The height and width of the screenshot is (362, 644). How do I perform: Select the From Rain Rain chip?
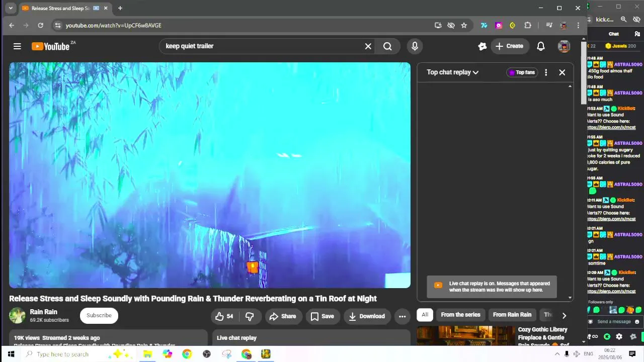pyautogui.click(x=512, y=315)
